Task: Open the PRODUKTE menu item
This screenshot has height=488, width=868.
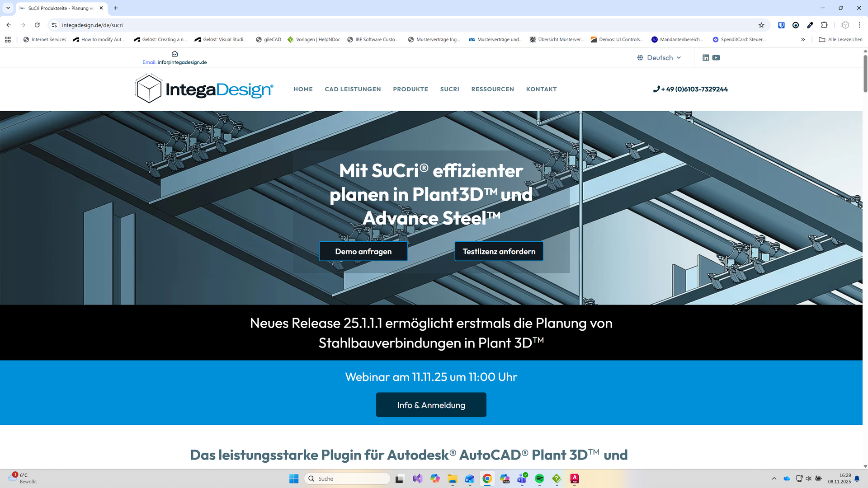Action: pyautogui.click(x=410, y=89)
